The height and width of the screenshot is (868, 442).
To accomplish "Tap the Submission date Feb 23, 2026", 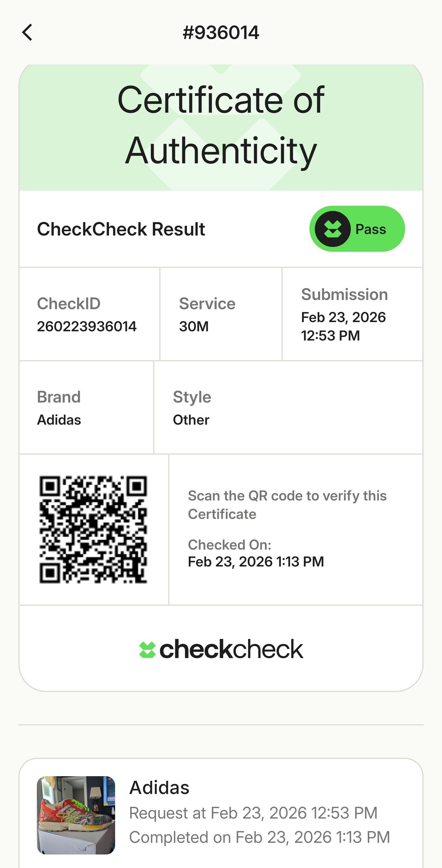I will (x=343, y=317).
